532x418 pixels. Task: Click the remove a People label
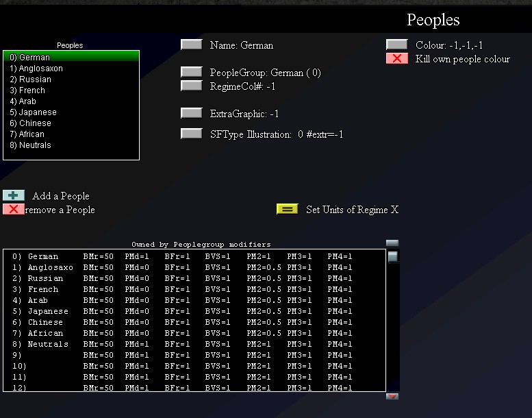60,210
